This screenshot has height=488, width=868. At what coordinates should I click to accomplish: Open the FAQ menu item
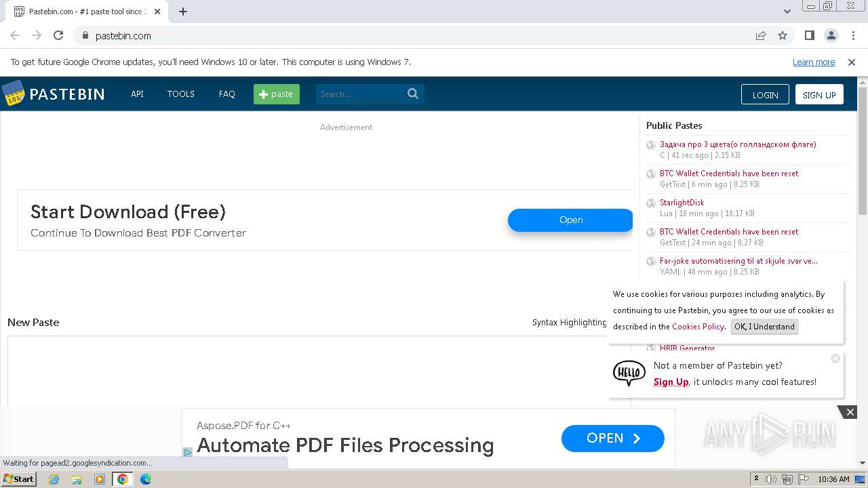coord(227,94)
